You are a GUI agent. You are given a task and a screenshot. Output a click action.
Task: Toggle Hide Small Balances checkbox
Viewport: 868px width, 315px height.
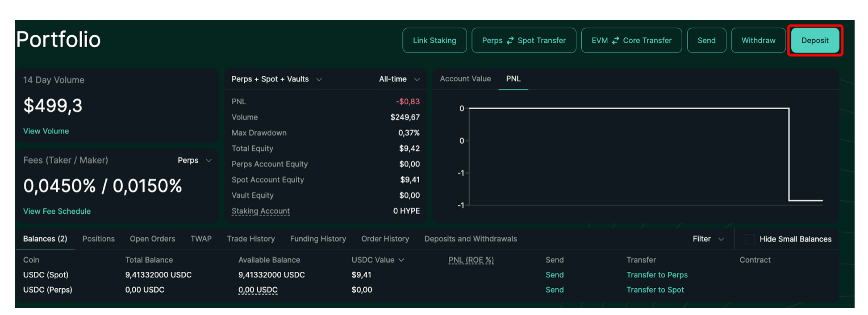pyautogui.click(x=750, y=239)
